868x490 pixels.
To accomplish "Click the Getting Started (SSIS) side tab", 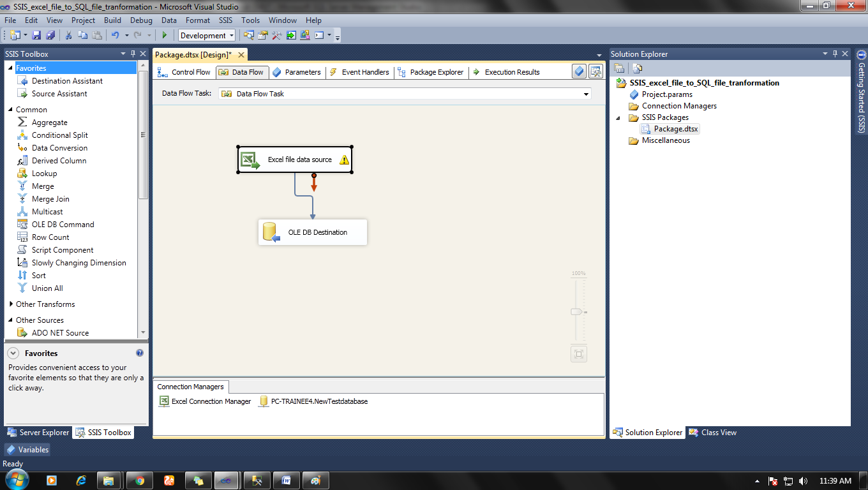I will click(x=861, y=93).
